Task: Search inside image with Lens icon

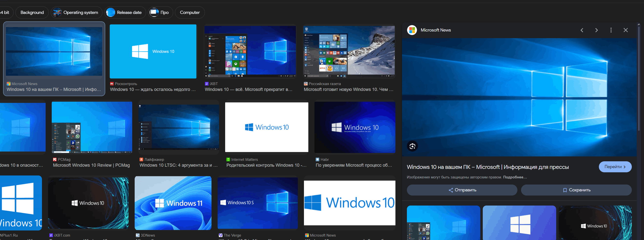Action: 412,146
